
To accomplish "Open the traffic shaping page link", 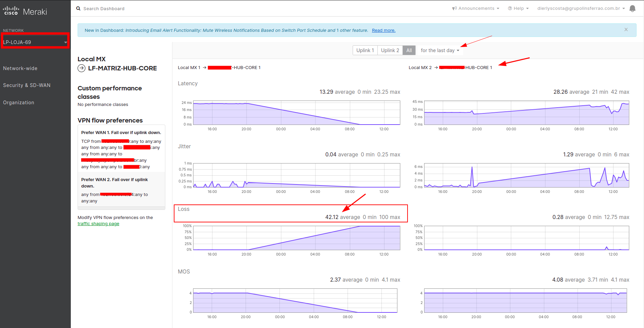I will tap(98, 224).
